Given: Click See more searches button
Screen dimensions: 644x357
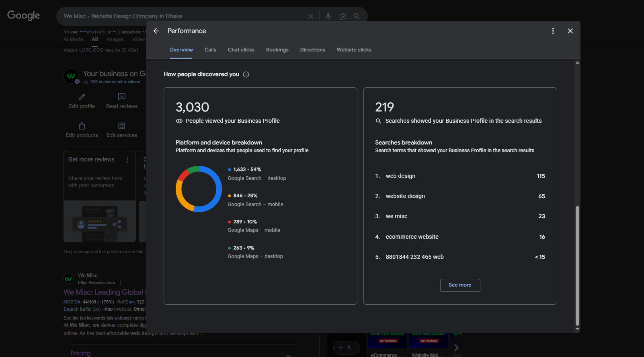Looking at the screenshot, I should coord(460,285).
